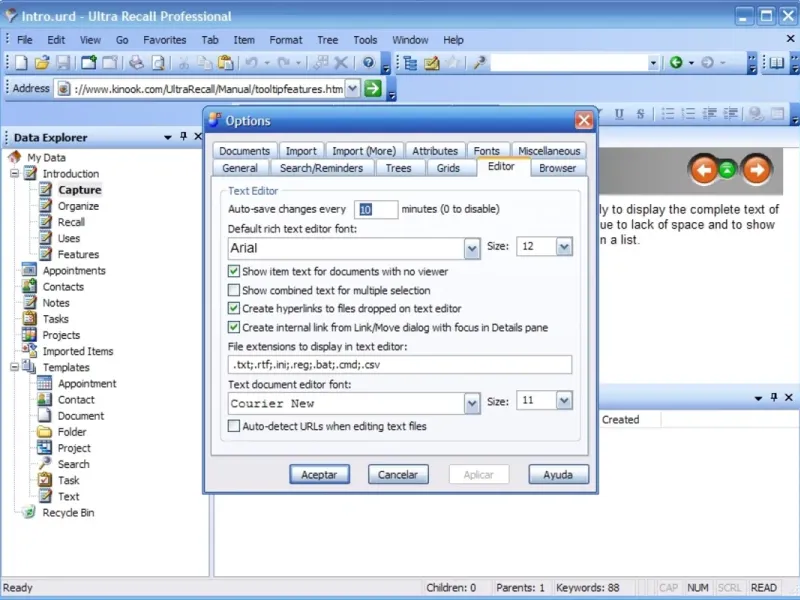The height and width of the screenshot is (600, 800).
Task: Enable Show combined text for multiple selection
Action: pos(234,290)
